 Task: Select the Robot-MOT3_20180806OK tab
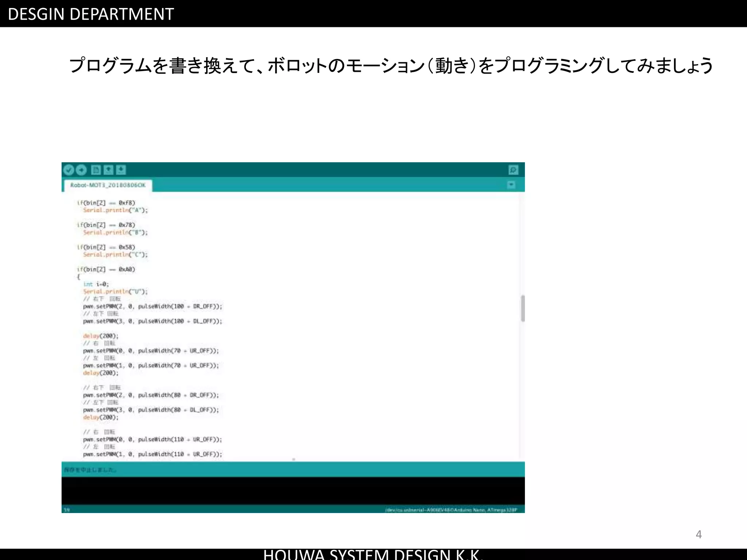point(108,185)
